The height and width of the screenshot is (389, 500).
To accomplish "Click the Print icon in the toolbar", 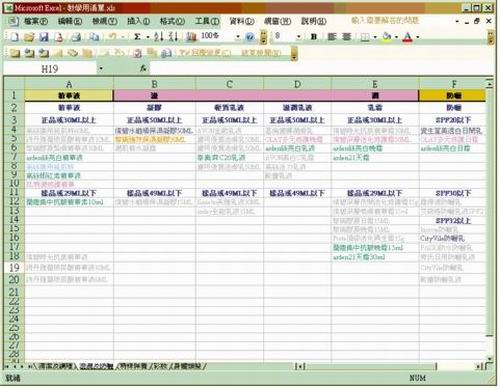I will click(x=76, y=36).
